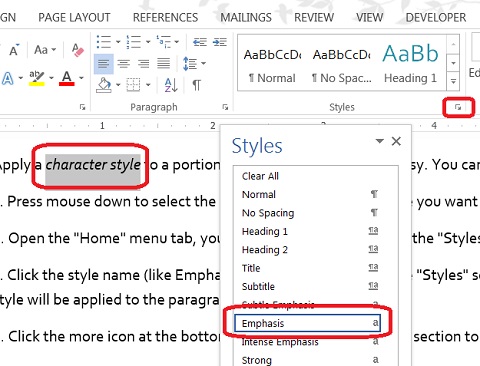Align text right
Viewport: 480px width, 366px height.
(x=144, y=63)
